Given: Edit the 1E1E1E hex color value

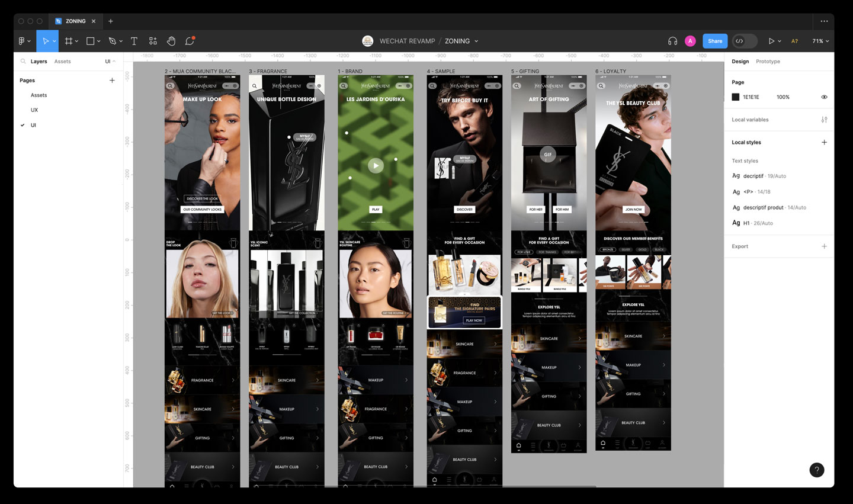Looking at the screenshot, I should click(751, 97).
